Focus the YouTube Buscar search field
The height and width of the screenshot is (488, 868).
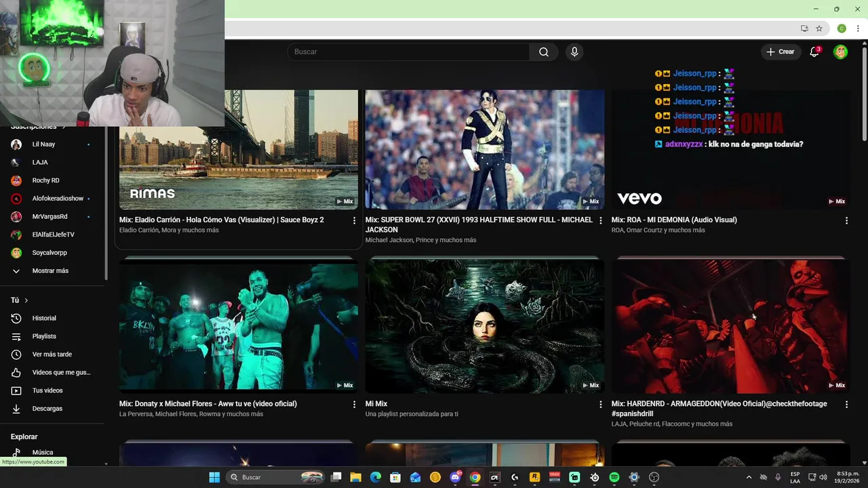coord(409,52)
